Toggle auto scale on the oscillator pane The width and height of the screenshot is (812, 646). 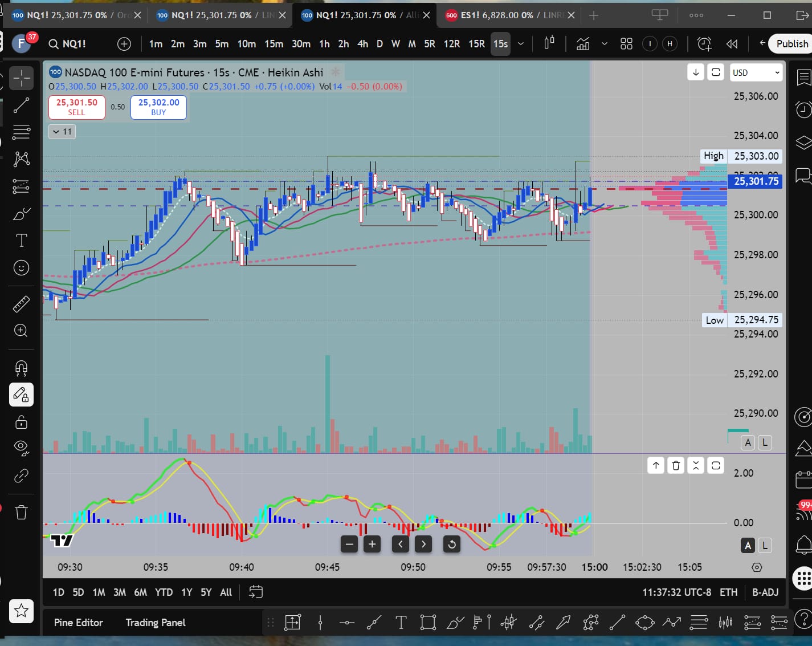point(748,546)
